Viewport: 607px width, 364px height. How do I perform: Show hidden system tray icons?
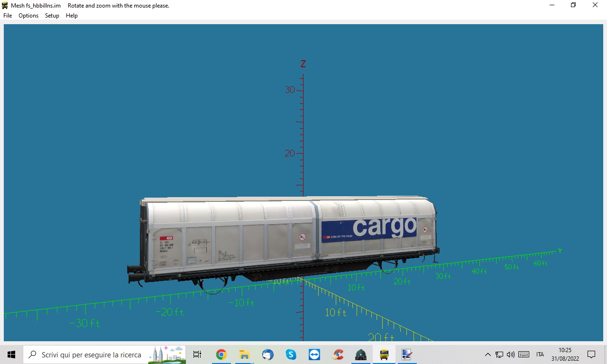tap(487, 355)
